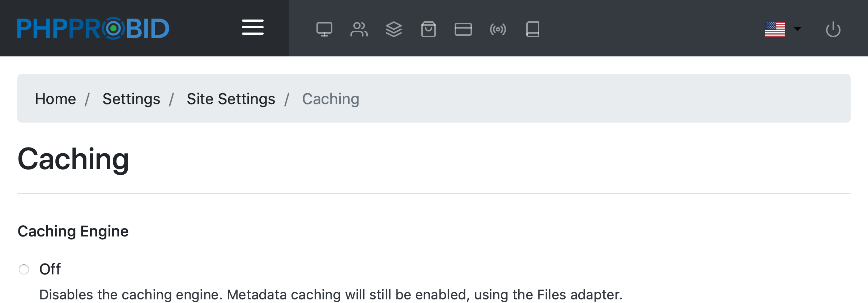Click the US flag language icon

coord(775,29)
